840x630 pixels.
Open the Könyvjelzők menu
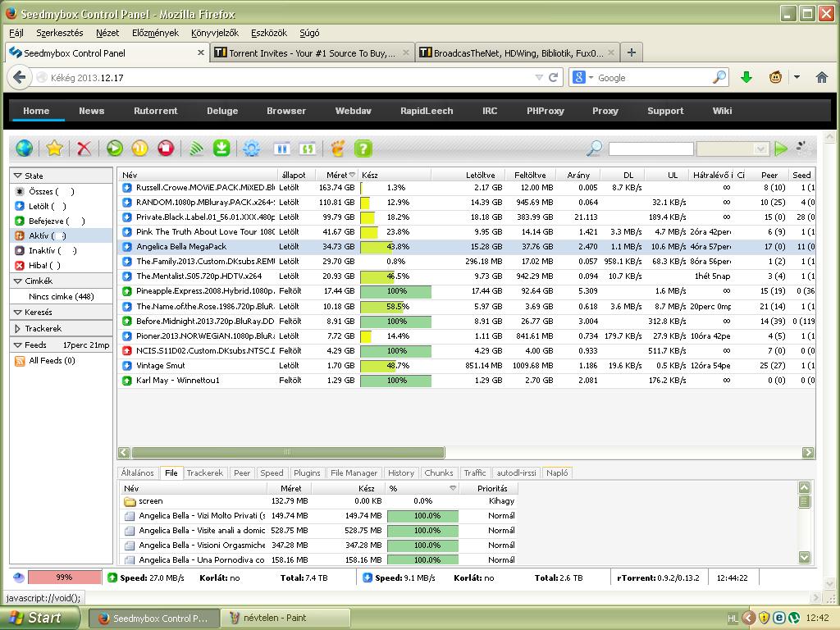215,33
